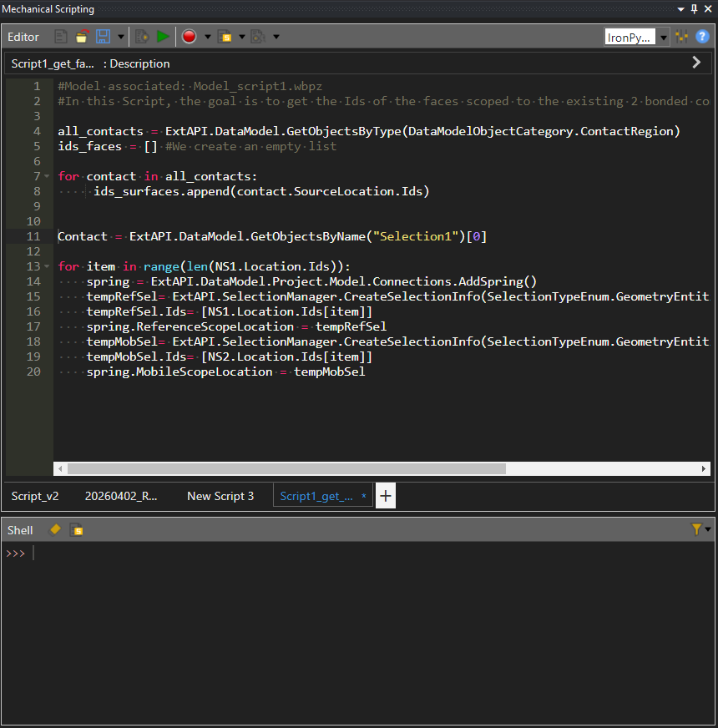This screenshot has width=718, height=728.
Task: Expand the button editor dropdown arrow
Action: tap(276, 37)
